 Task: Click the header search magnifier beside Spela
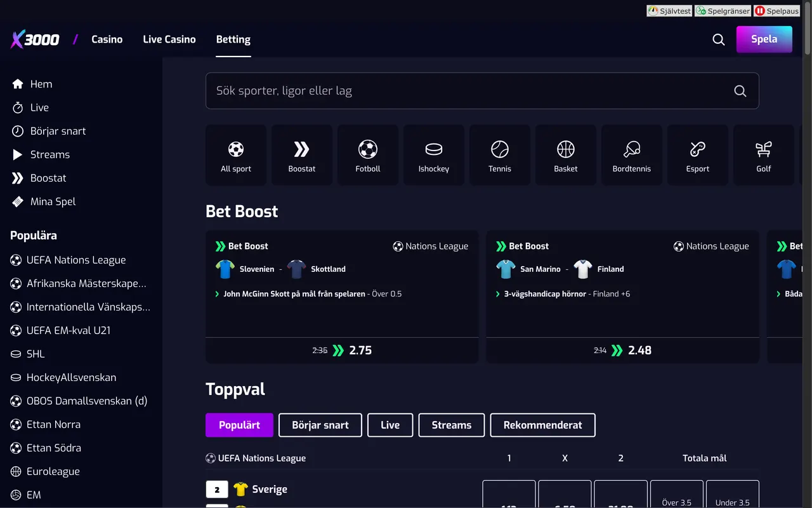(719, 39)
